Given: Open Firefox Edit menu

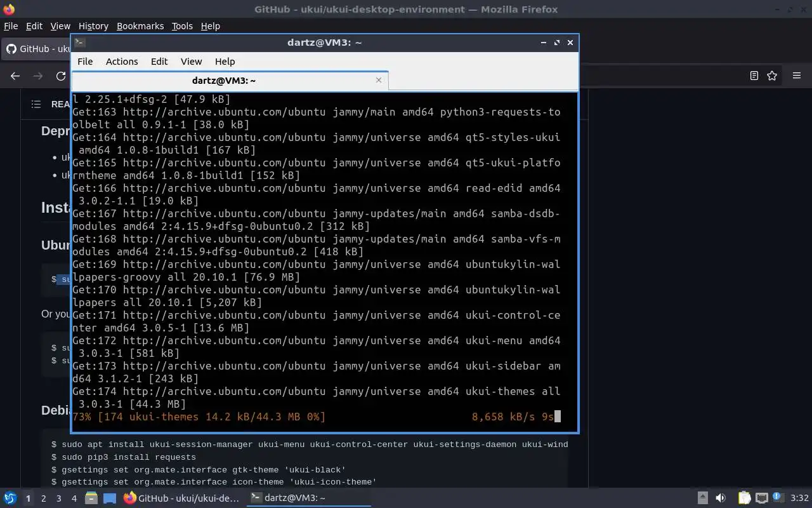Looking at the screenshot, I should (x=34, y=26).
